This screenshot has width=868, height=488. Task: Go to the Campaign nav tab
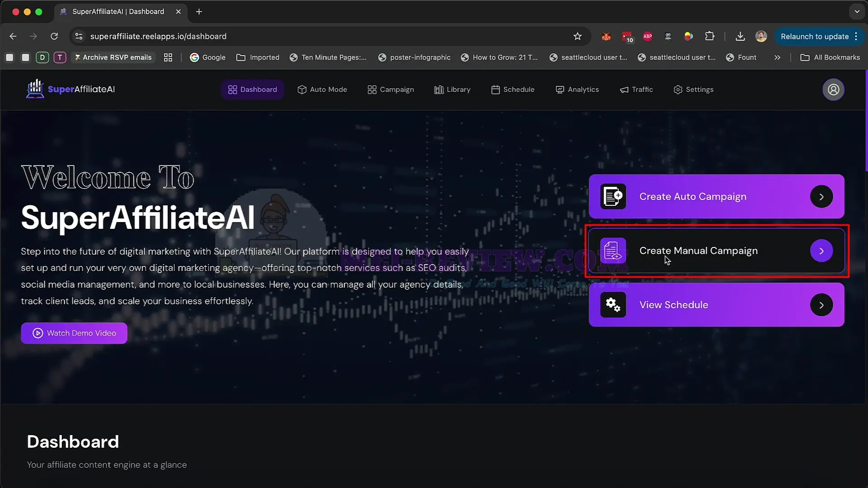click(x=390, y=90)
